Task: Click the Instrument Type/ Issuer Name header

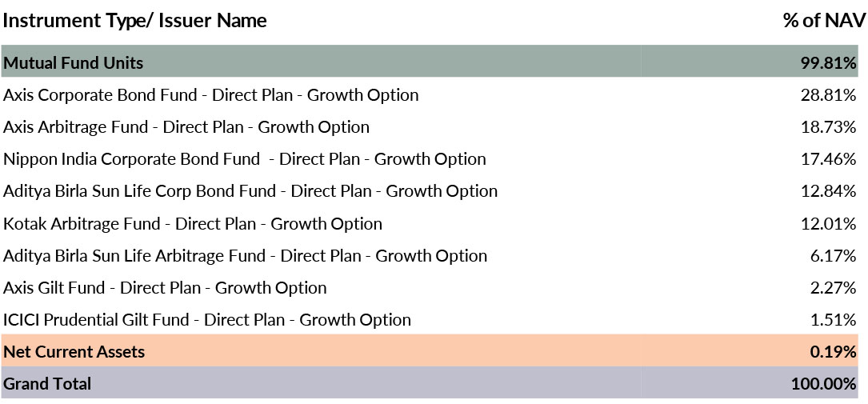Action: [x=134, y=21]
